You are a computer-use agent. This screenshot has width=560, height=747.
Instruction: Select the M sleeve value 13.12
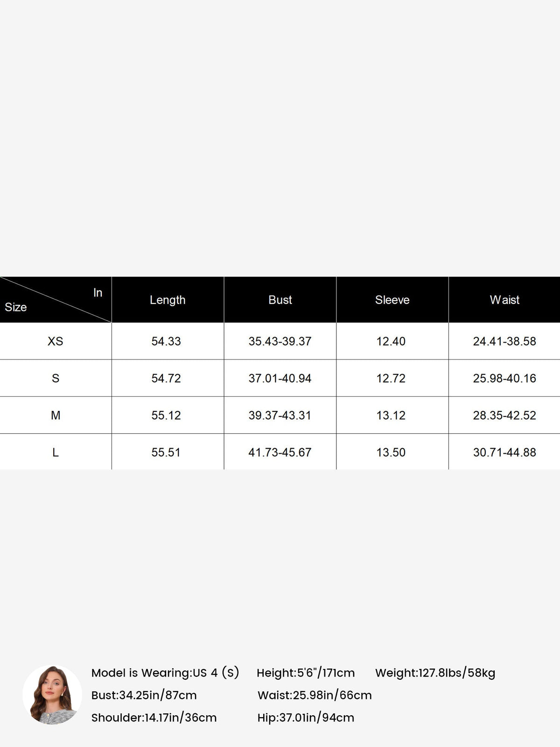click(391, 415)
